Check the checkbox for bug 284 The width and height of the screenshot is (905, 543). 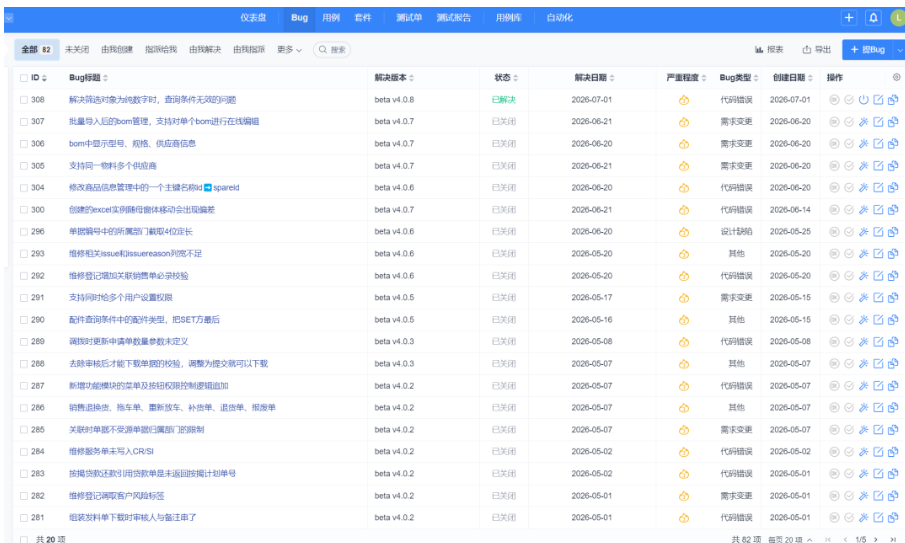tap(24, 452)
